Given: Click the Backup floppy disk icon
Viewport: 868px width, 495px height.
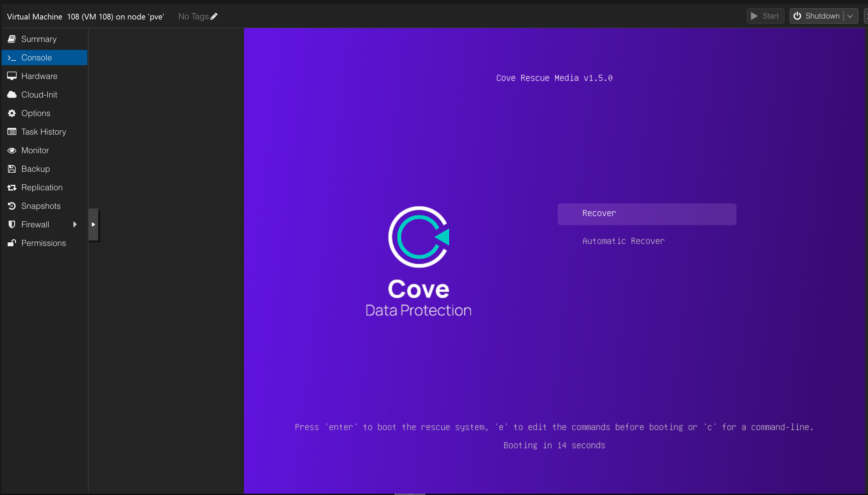Looking at the screenshot, I should pyautogui.click(x=12, y=169).
